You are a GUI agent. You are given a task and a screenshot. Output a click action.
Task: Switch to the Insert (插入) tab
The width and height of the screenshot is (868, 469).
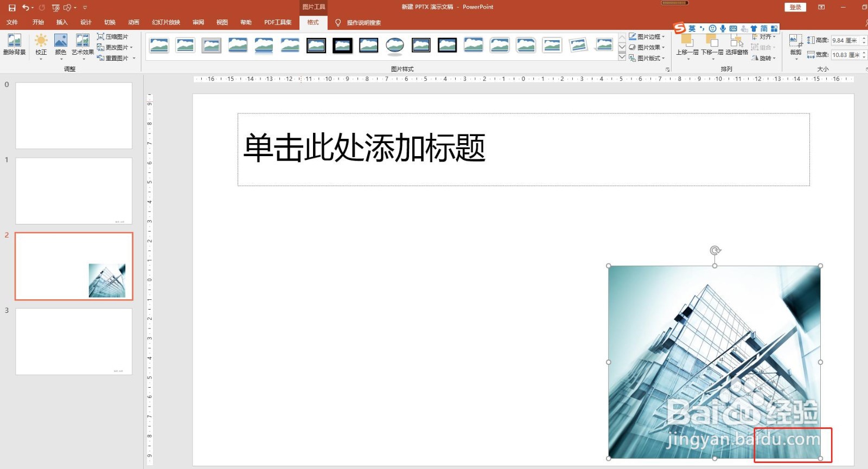click(x=62, y=22)
